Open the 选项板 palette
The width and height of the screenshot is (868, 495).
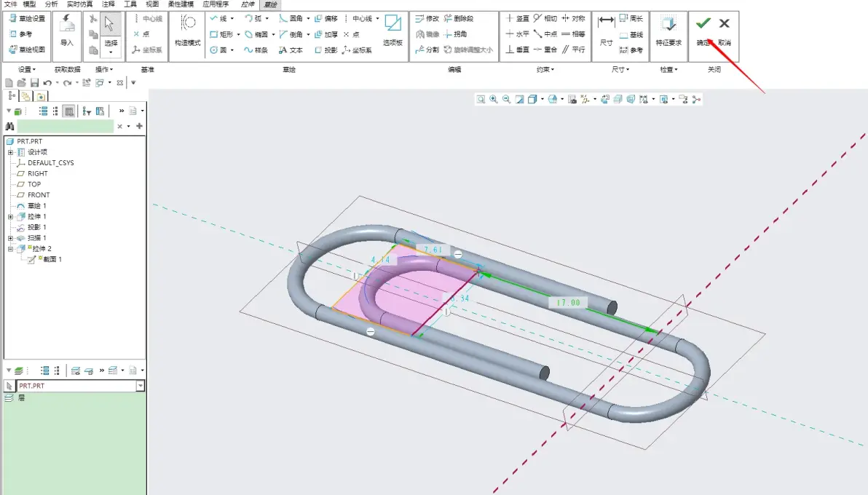(x=392, y=31)
